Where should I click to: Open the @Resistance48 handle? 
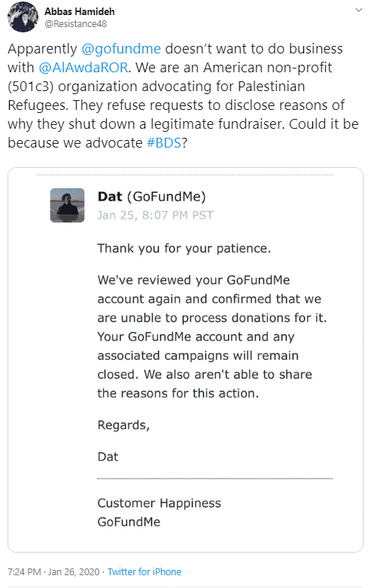pos(76,24)
